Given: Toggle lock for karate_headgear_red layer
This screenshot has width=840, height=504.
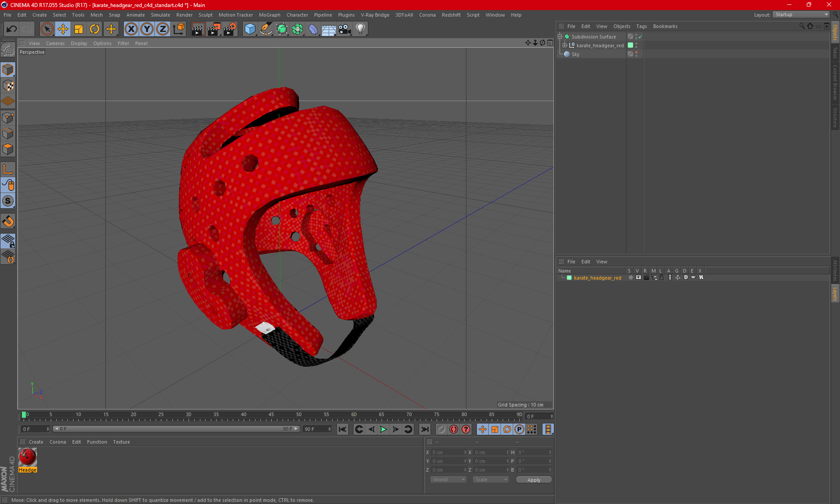Looking at the screenshot, I should point(661,277).
